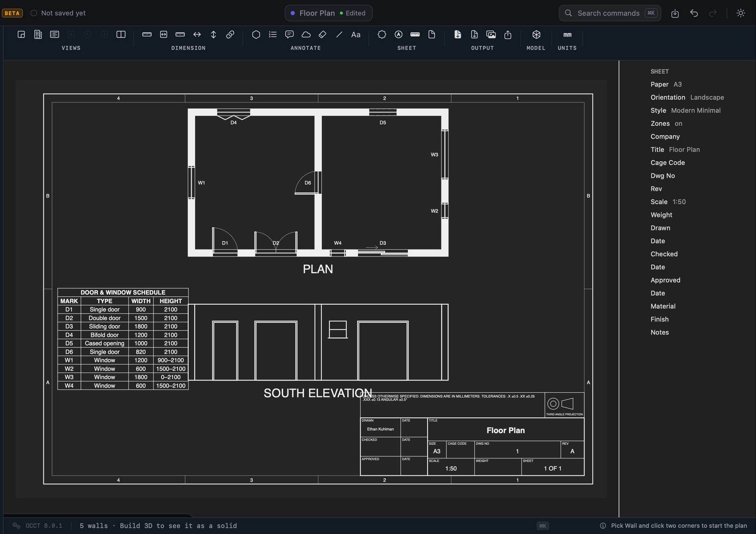This screenshot has width=756, height=534.
Task: Click door label D6 on plan
Action: click(x=308, y=183)
